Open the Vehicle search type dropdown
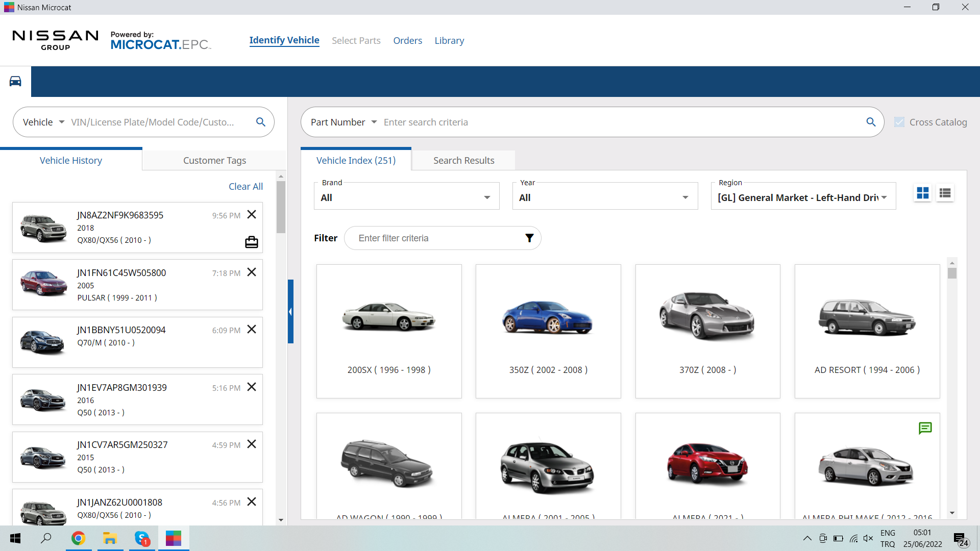 pos(43,122)
